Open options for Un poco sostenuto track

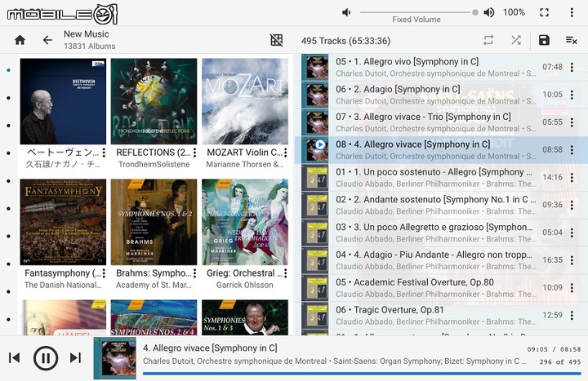point(572,177)
